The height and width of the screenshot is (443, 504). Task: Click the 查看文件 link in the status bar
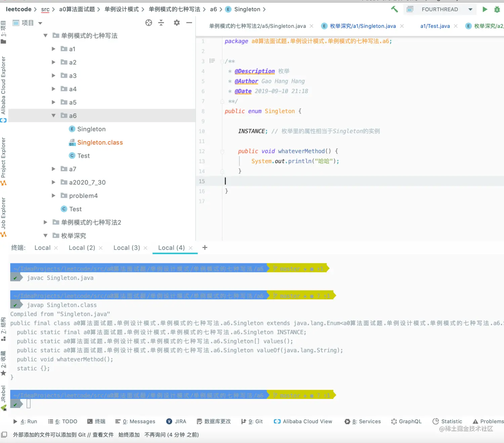[103, 435]
